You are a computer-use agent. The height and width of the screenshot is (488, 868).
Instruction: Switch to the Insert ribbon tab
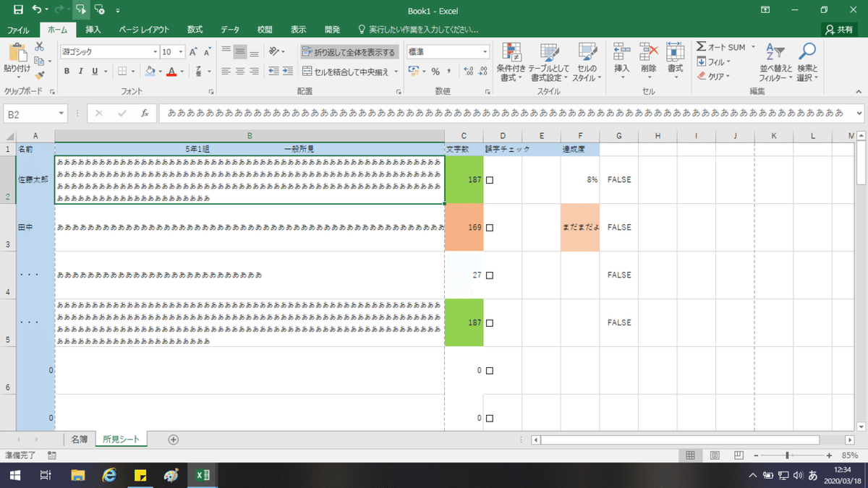click(x=93, y=30)
